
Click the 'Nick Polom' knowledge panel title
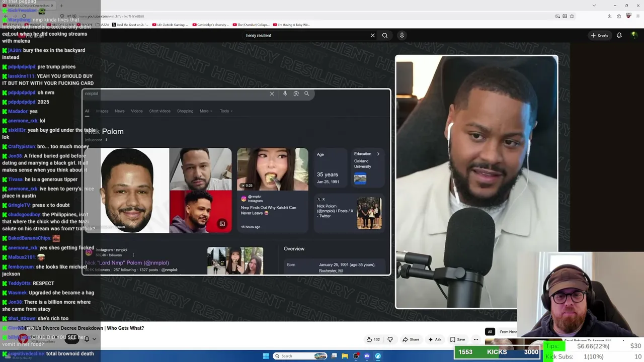(104, 131)
